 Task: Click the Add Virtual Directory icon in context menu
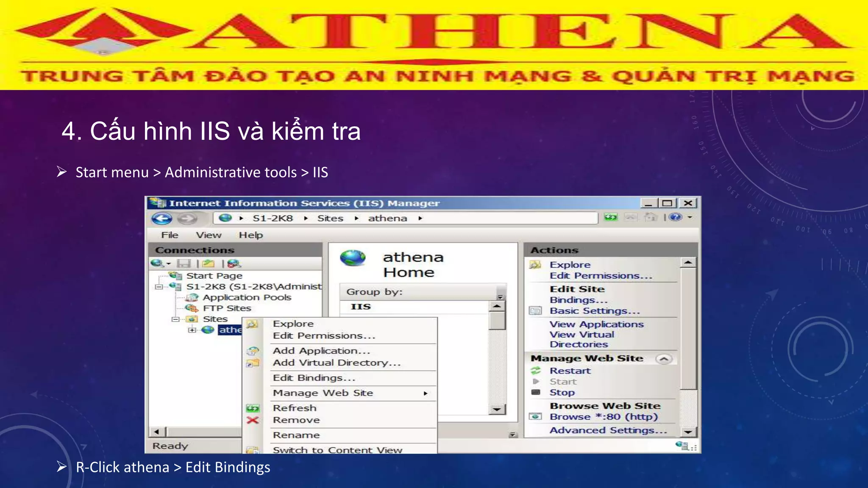coord(253,363)
